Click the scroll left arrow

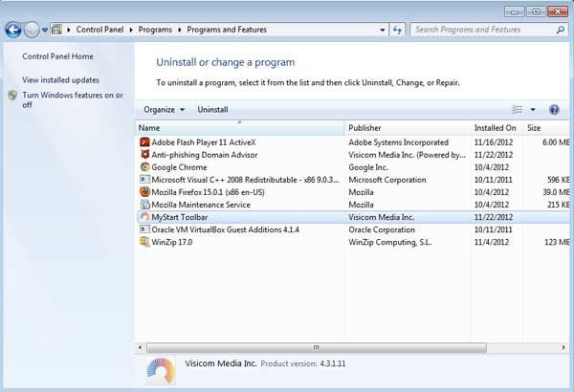141,347
